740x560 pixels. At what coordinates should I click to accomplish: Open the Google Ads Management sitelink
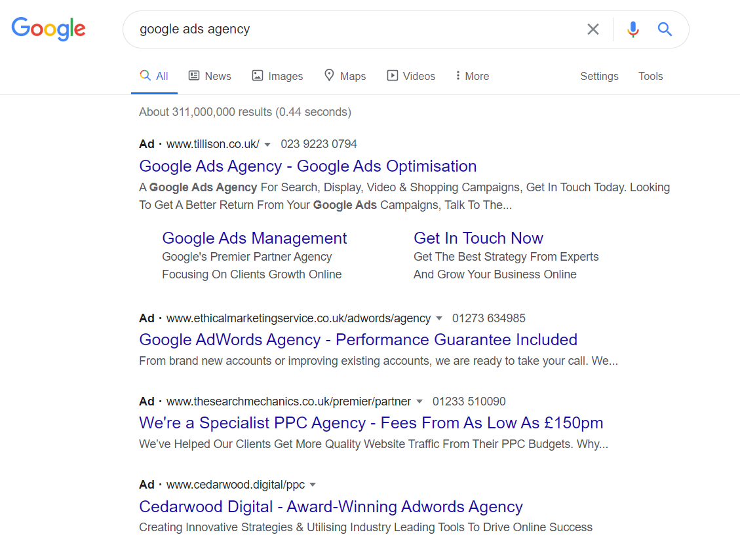click(254, 238)
